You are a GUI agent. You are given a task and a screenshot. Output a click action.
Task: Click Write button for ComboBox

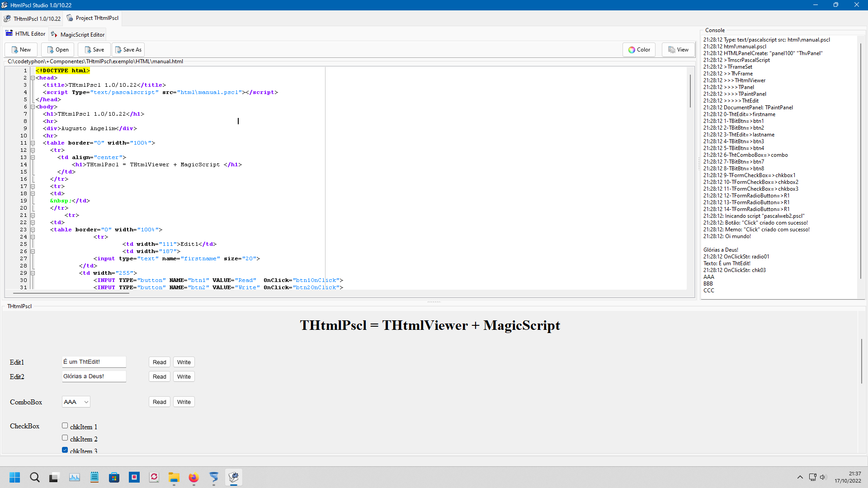(x=184, y=402)
